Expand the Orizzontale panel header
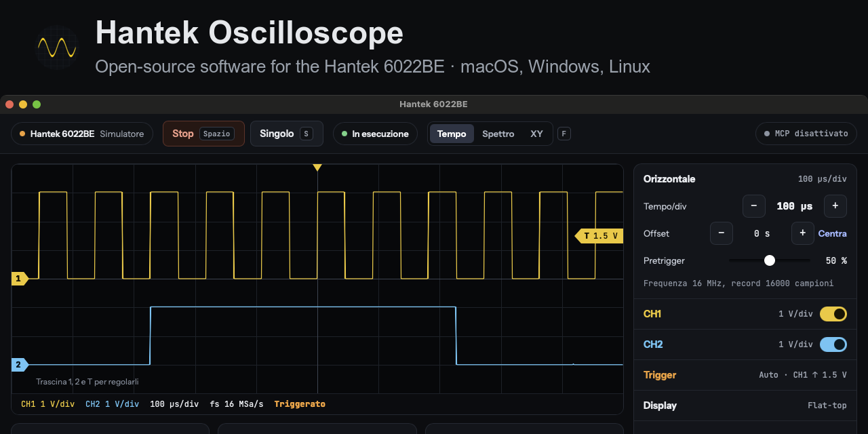868x434 pixels. 745,179
